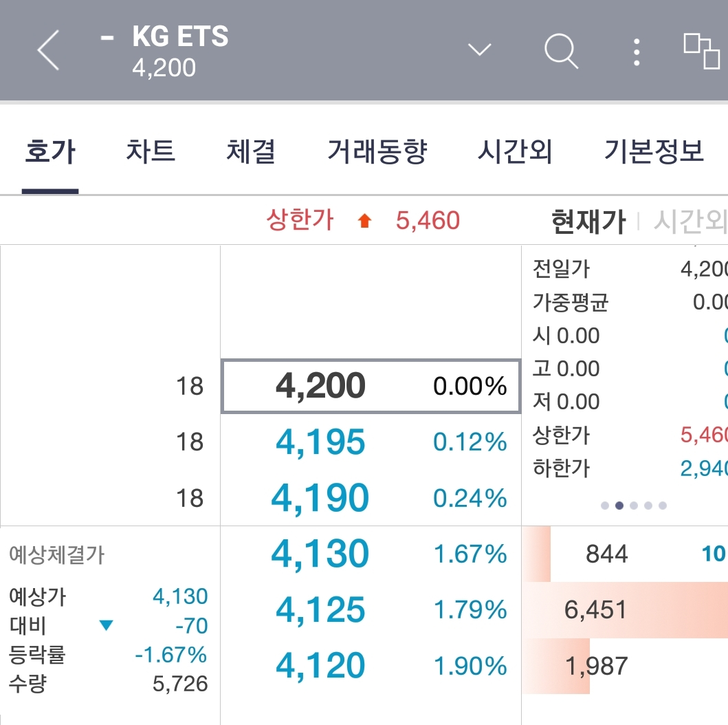Expand the stock selector chevron near KG ETS
The height and width of the screenshot is (725, 728).
pos(479,50)
